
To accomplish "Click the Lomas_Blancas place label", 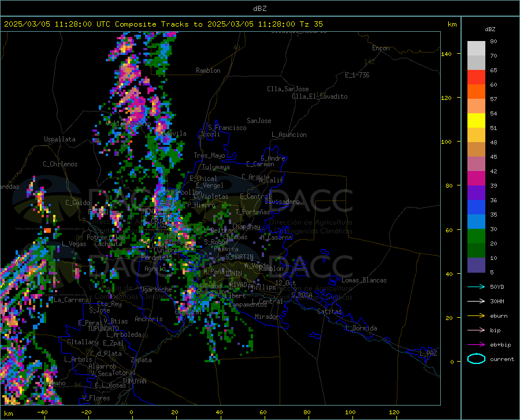I will pyautogui.click(x=364, y=280).
